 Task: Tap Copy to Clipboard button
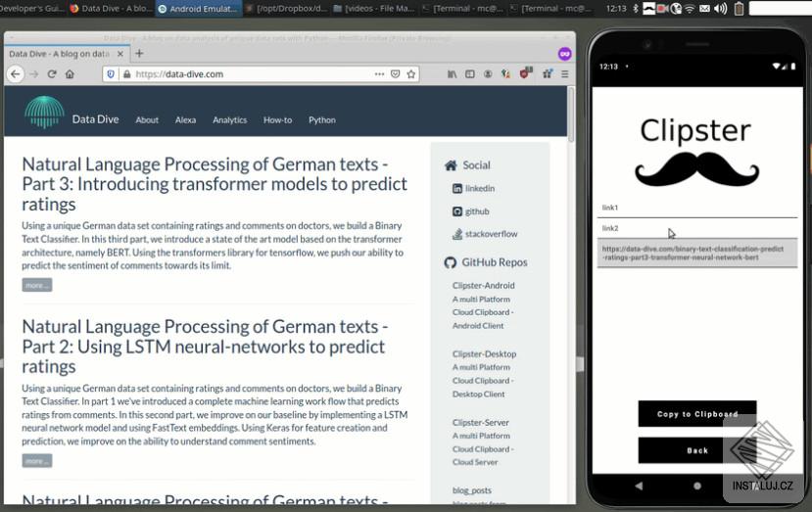697,414
